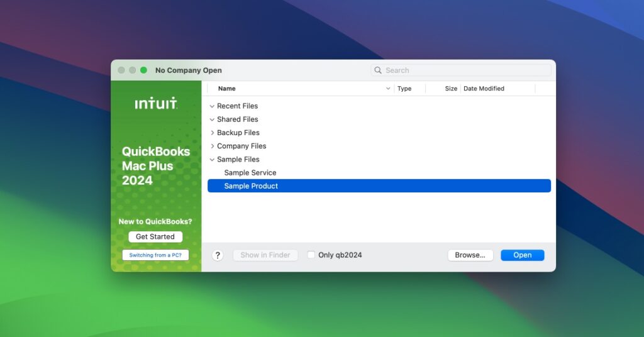Expand the Backup Files group
Image resolution: width=644 pixels, height=337 pixels.
[212, 133]
